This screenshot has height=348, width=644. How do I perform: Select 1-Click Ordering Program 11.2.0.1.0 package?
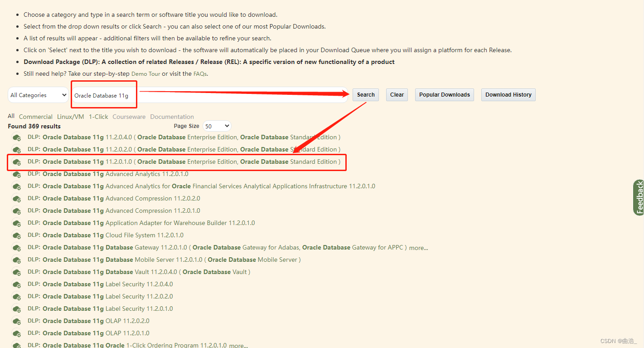point(127,345)
